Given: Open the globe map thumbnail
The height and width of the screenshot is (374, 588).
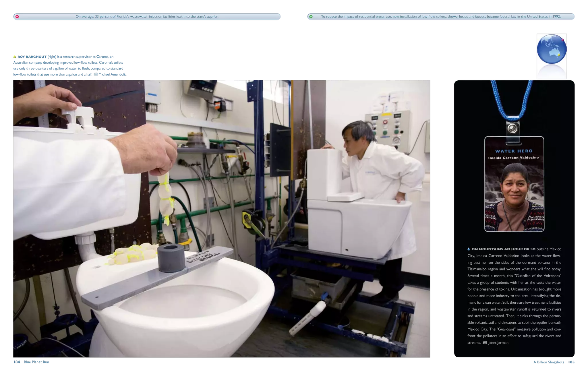Looking at the screenshot, I should click(551, 55).
